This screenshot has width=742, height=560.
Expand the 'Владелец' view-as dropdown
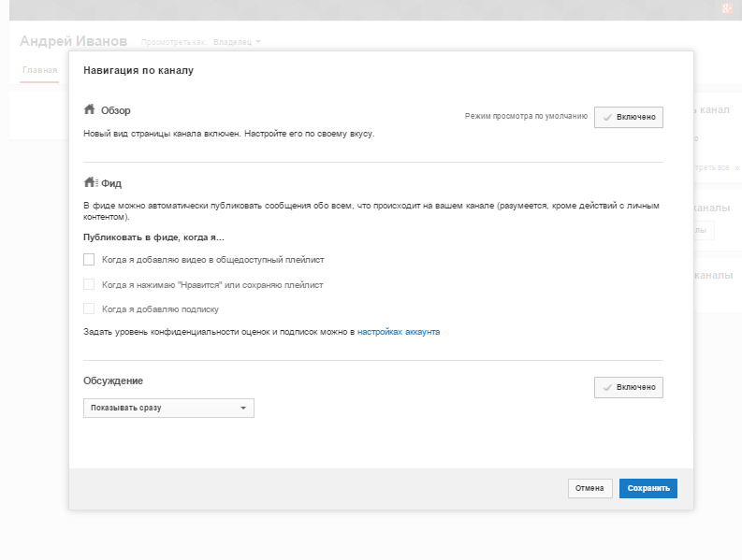coord(237,42)
